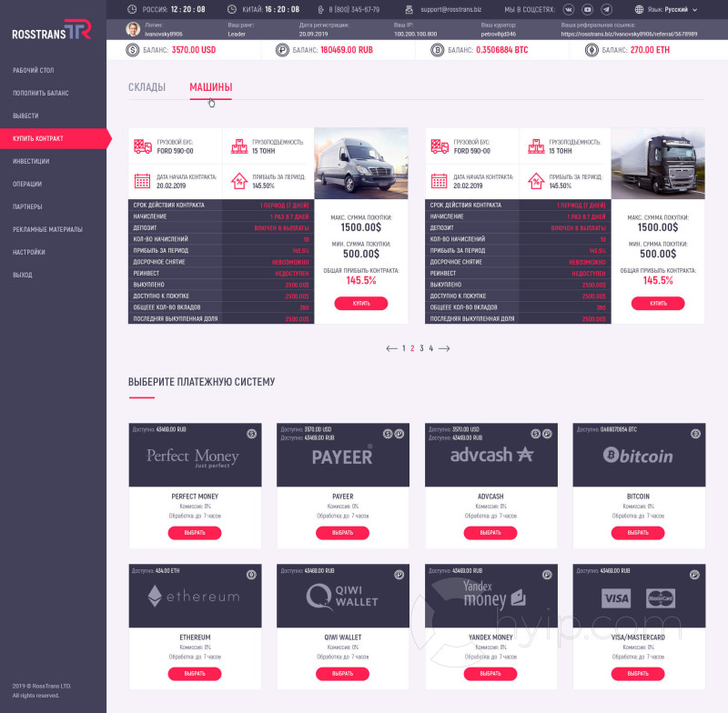The width and height of the screenshot is (728, 713).
Task: Click the ROSSTRANS logo
Action: pos(52,30)
